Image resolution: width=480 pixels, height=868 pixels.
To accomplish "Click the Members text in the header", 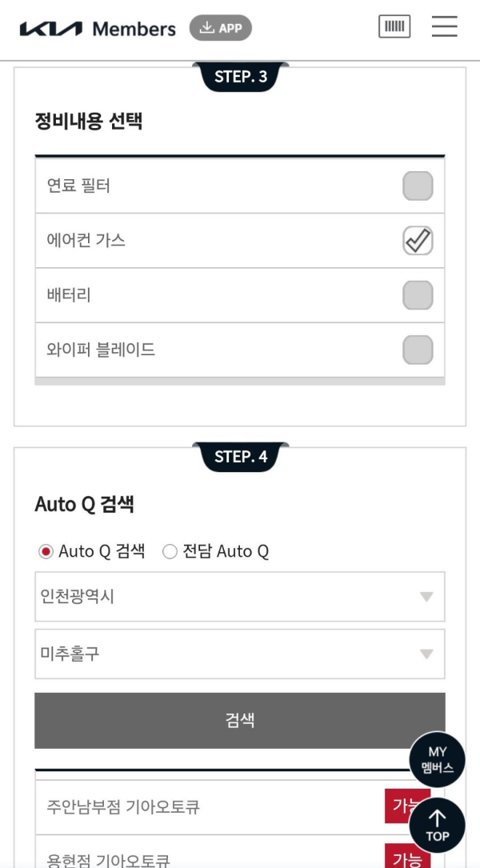I will tap(135, 26).
